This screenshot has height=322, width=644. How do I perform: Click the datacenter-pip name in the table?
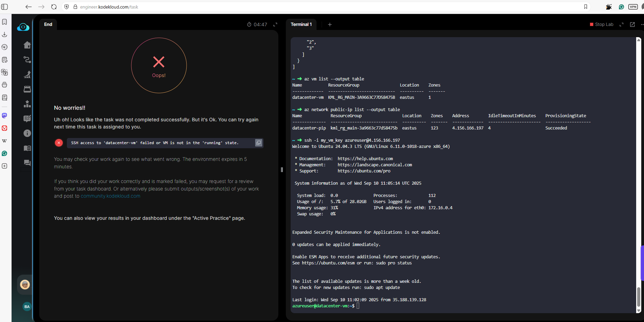309,128
